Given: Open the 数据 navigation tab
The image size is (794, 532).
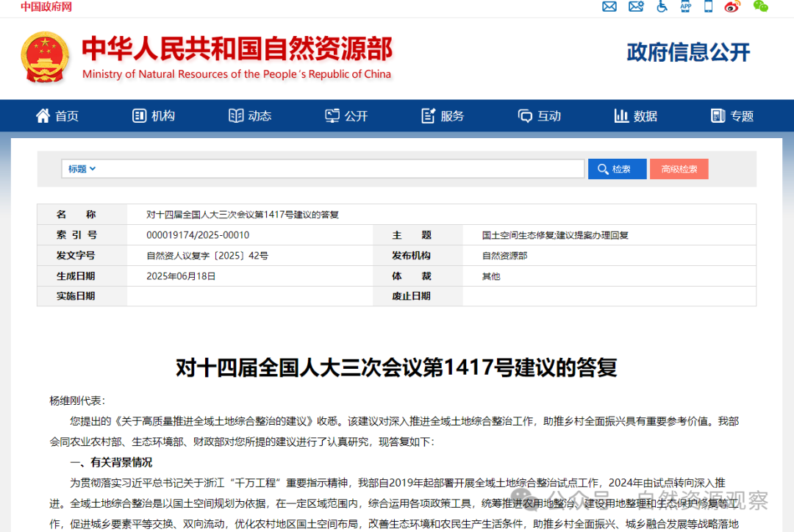Looking at the screenshot, I should click(635, 115).
